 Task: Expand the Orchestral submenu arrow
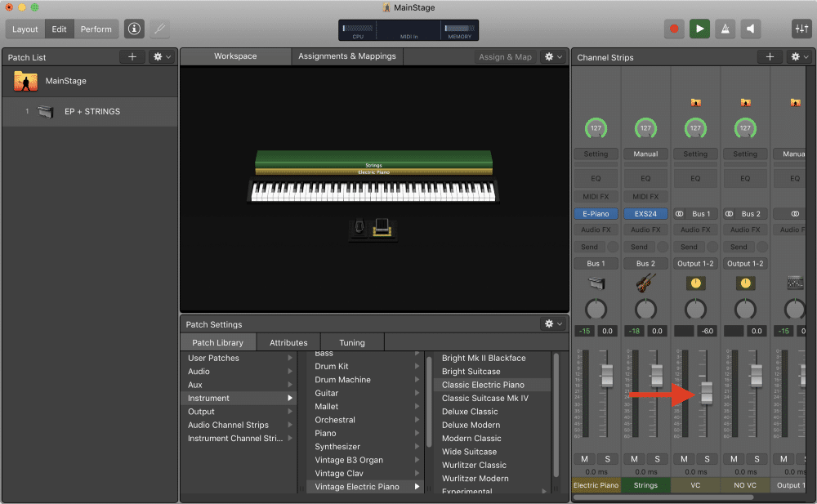[x=417, y=420]
